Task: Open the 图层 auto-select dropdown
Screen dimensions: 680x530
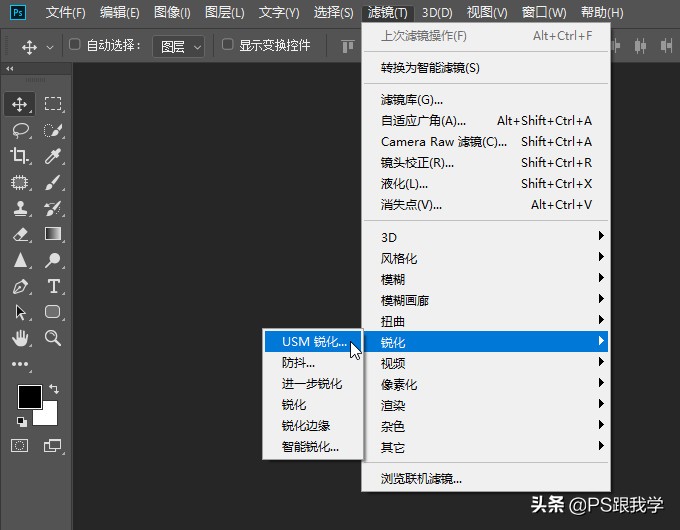Action: [x=179, y=46]
